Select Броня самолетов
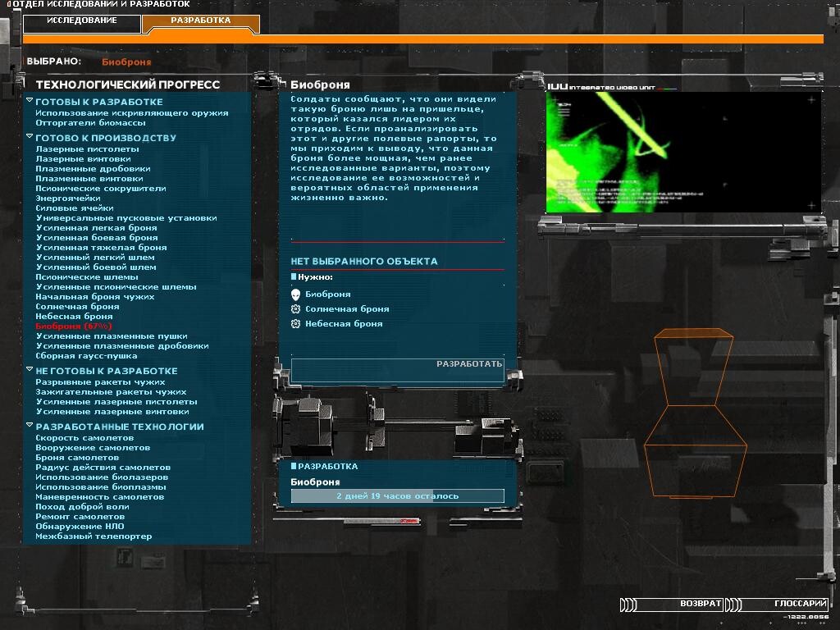Screen dimensions: 840x630 tap(77, 458)
